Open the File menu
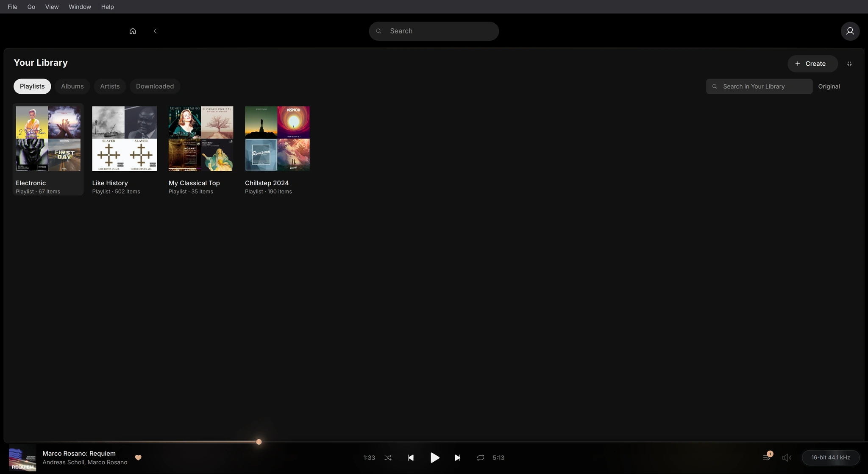This screenshot has width=868, height=474. 13,7
